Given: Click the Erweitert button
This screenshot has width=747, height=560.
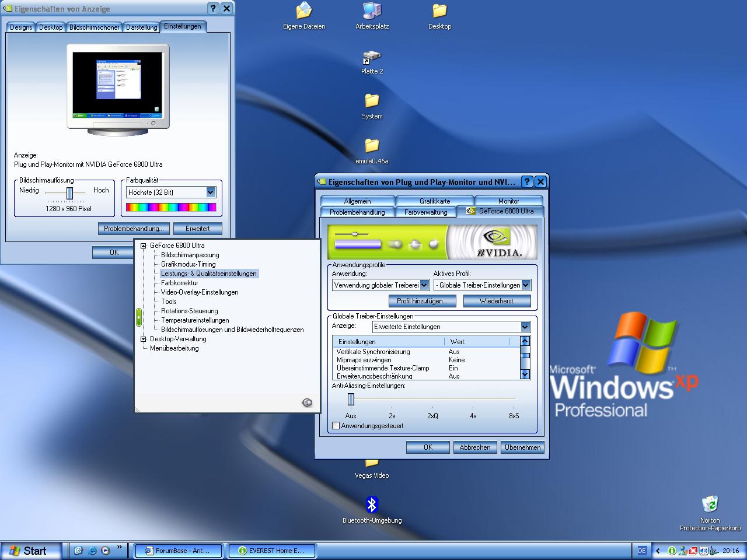Looking at the screenshot, I should 197,229.
